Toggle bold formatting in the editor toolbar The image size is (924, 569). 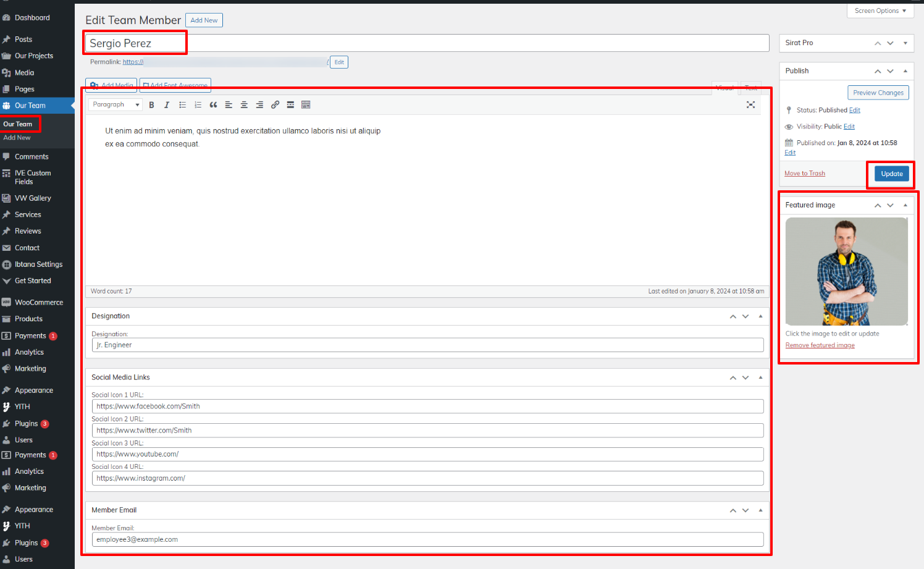151,105
